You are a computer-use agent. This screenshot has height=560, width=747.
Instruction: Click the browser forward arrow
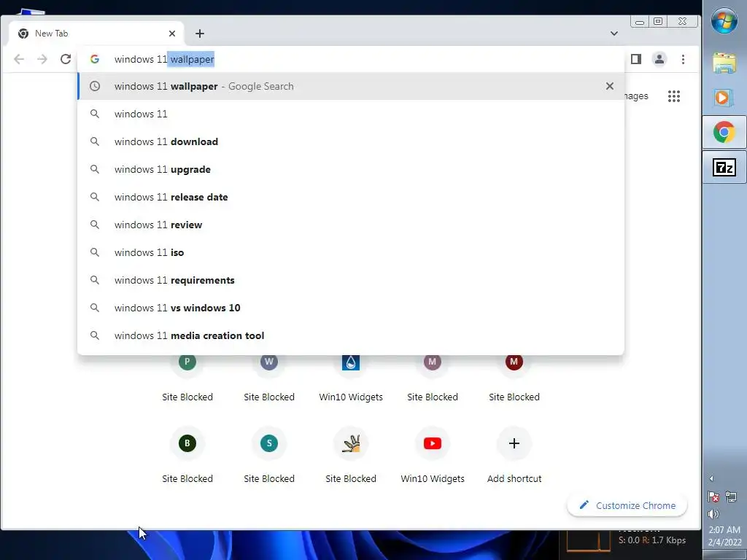(42, 59)
